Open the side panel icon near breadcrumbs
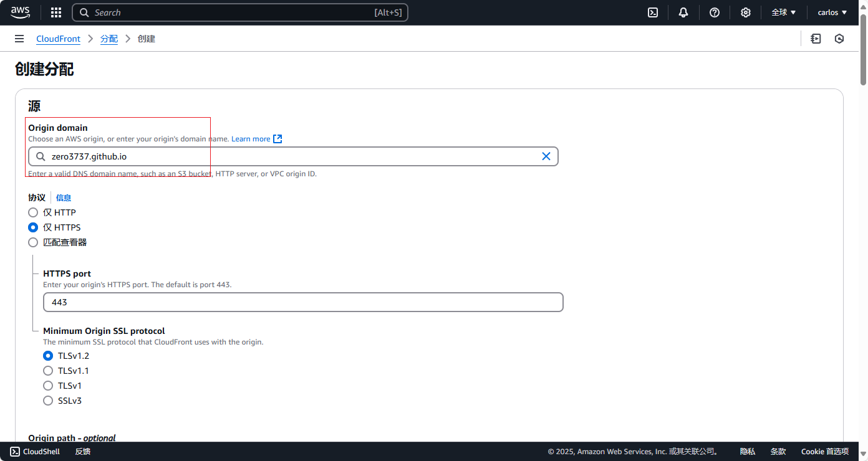This screenshot has height=461, width=868. (816, 39)
